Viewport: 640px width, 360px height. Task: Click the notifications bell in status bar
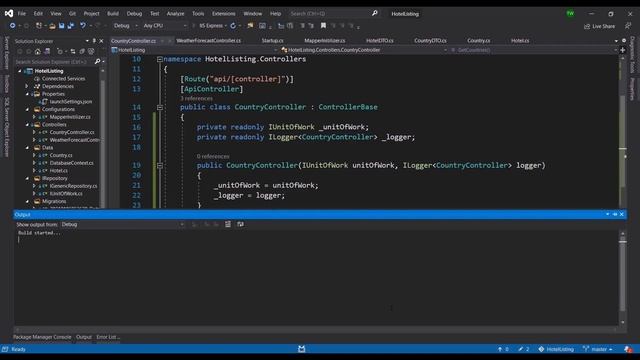tap(628, 349)
